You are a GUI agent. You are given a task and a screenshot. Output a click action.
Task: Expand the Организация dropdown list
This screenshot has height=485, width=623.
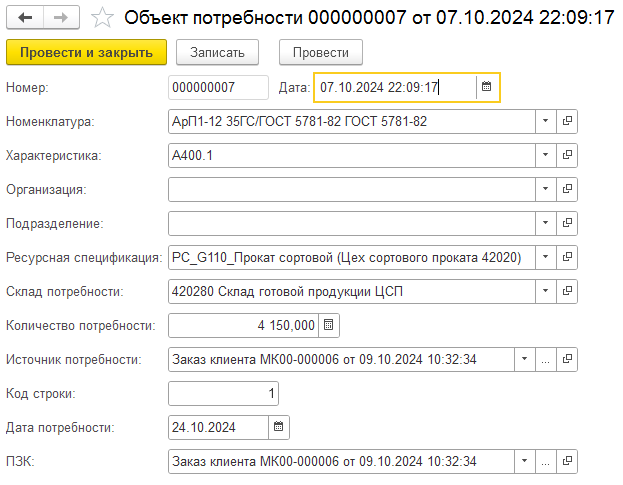point(545,190)
